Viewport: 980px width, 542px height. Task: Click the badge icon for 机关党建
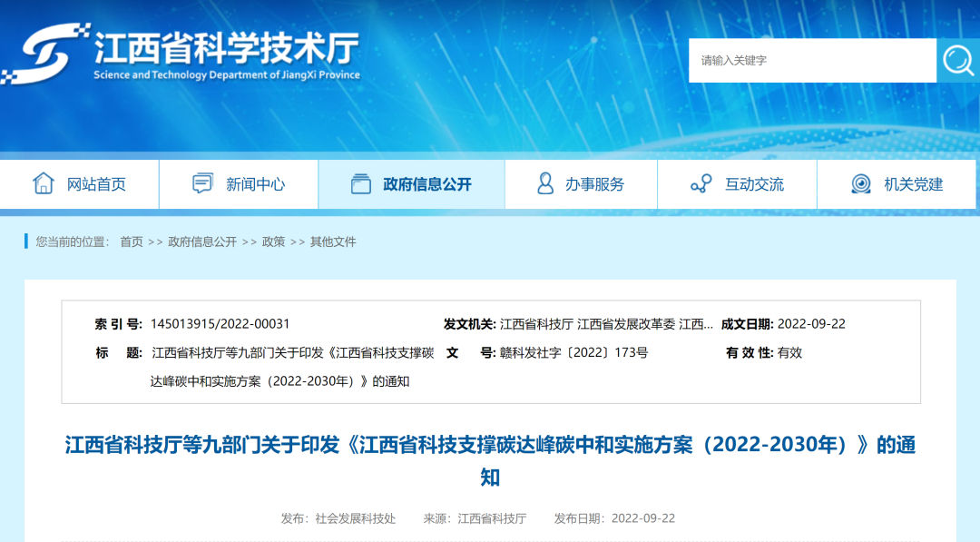point(860,183)
